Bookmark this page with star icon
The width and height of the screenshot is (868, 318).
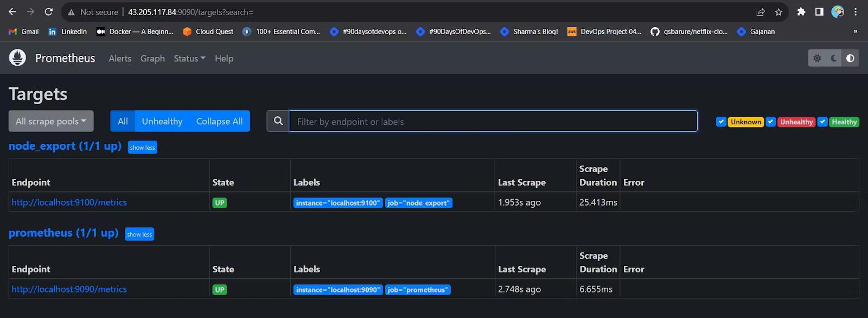tap(778, 12)
